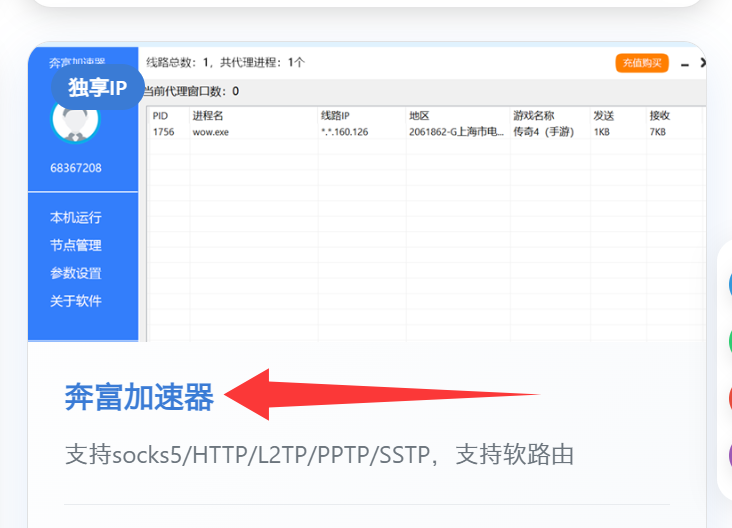This screenshot has width=732, height=528.
Task: Click the 线路IP column header
Action: point(335,116)
